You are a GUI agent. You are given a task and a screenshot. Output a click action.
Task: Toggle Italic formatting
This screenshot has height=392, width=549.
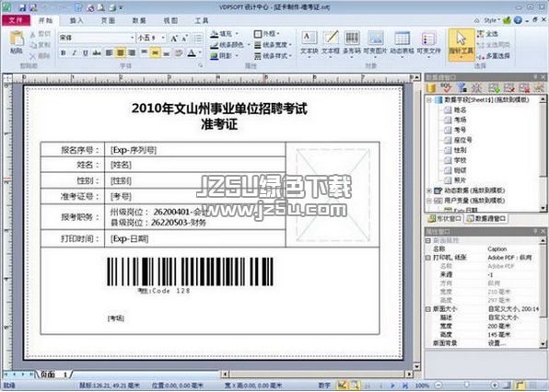75,52
